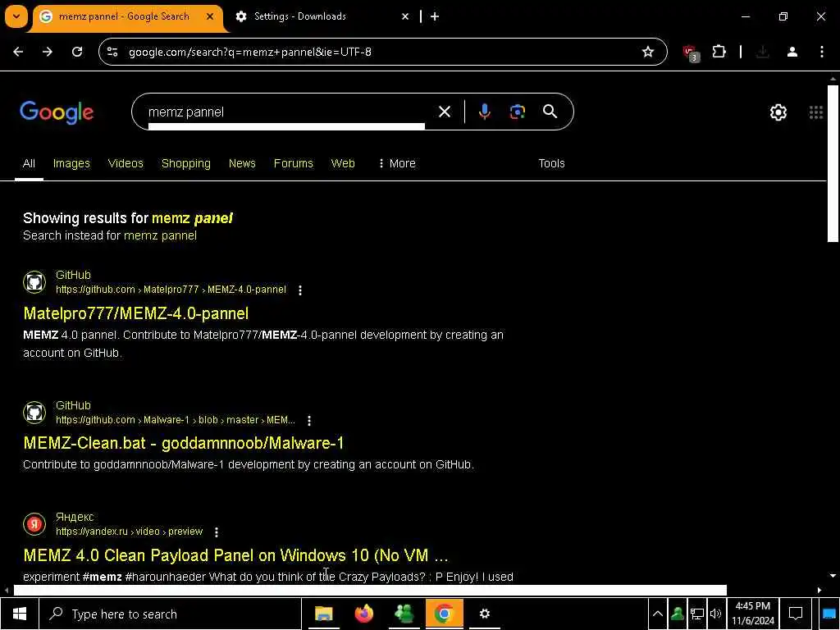
Task: Open Settings gear in the taskbar
Action: point(484,614)
